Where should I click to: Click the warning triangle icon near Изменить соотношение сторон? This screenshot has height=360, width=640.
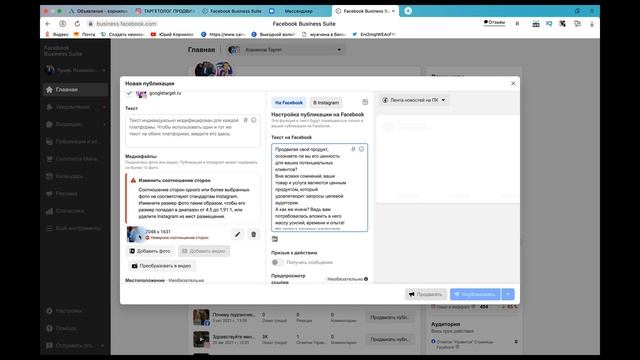(133, 180)
